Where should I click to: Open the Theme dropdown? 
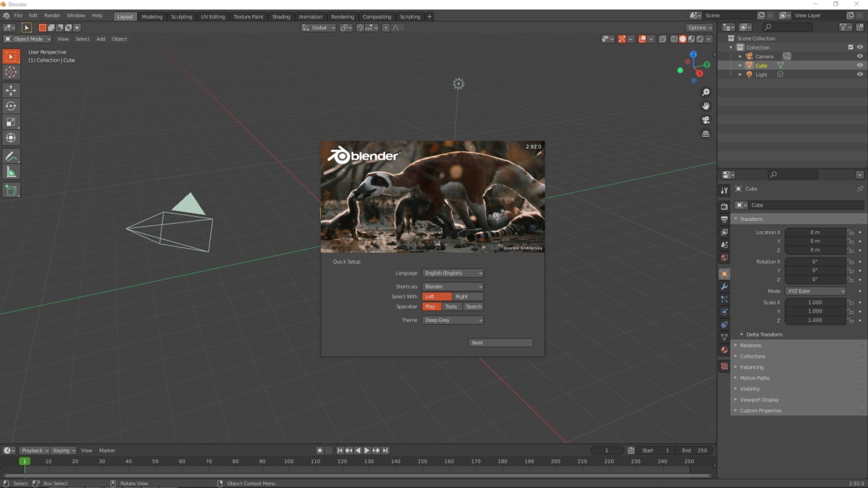[453, 320]
